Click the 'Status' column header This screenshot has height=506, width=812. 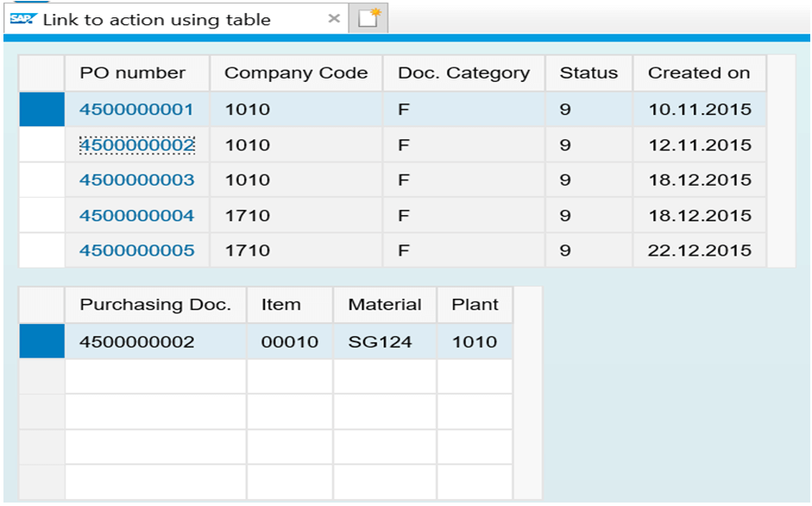[589, 73]
